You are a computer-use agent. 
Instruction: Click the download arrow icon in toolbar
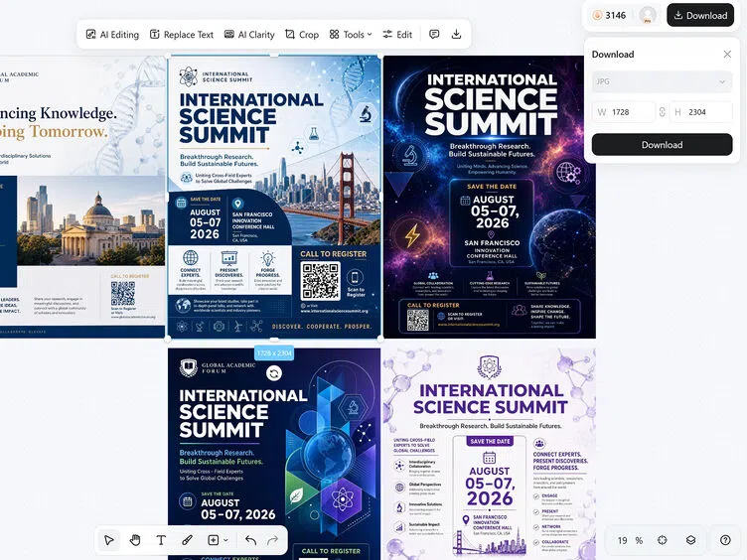pos(456,35)
